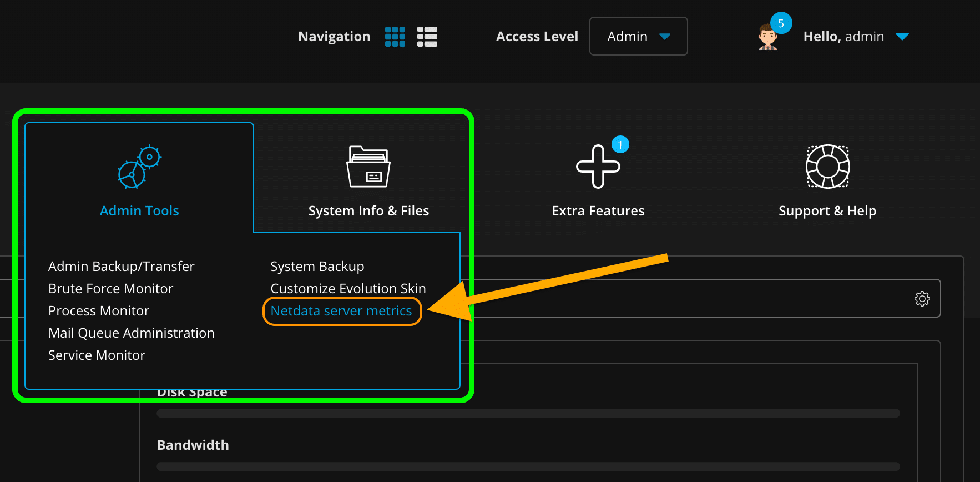Click the Bandwidth label
This screenshot has height=482, width=980.
tap(193, 445)
